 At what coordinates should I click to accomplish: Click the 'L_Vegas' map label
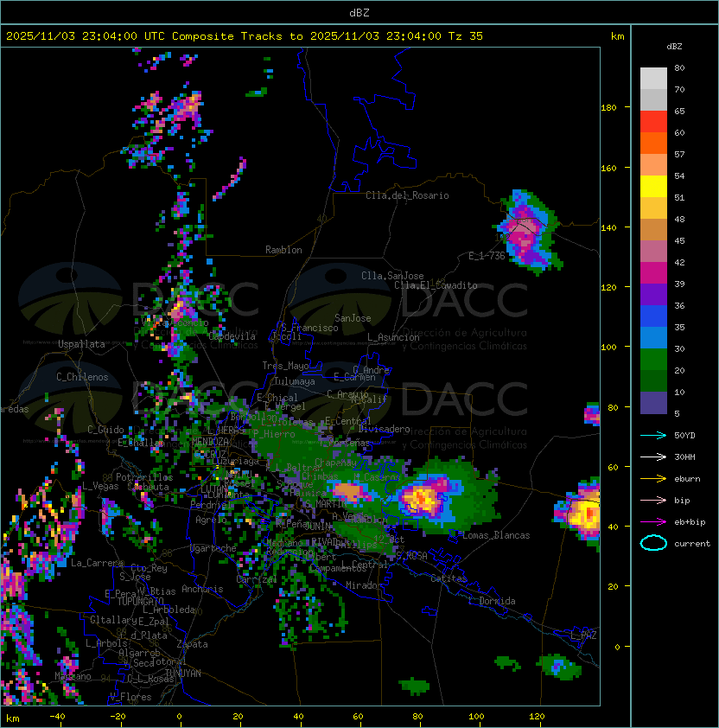point(100,486)
